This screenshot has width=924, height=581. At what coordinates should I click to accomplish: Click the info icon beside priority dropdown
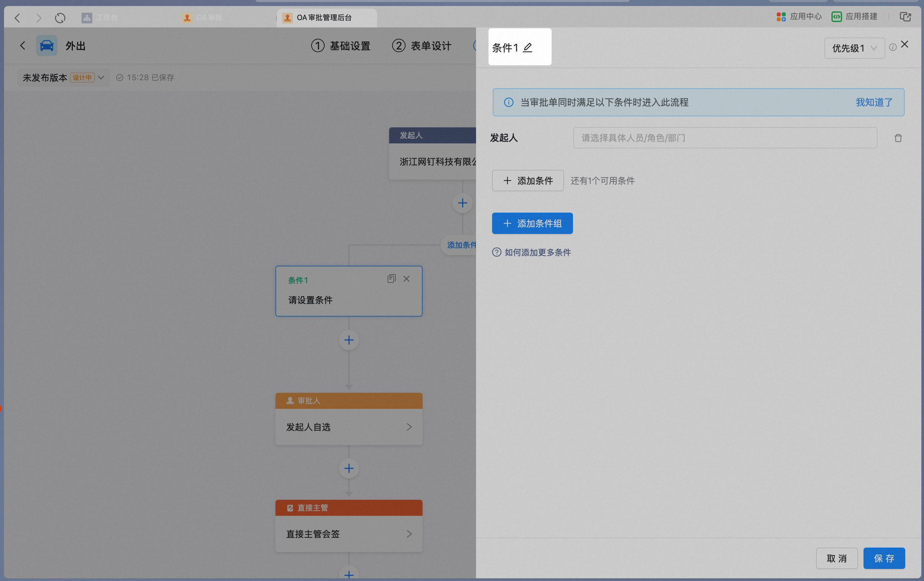click(893, 47)
